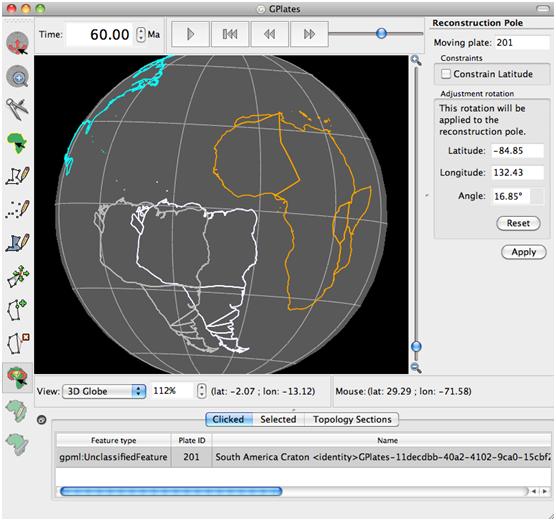Select the Click Geometry Africa tool icon
556x521 pixels.
[x=17, y=143]
